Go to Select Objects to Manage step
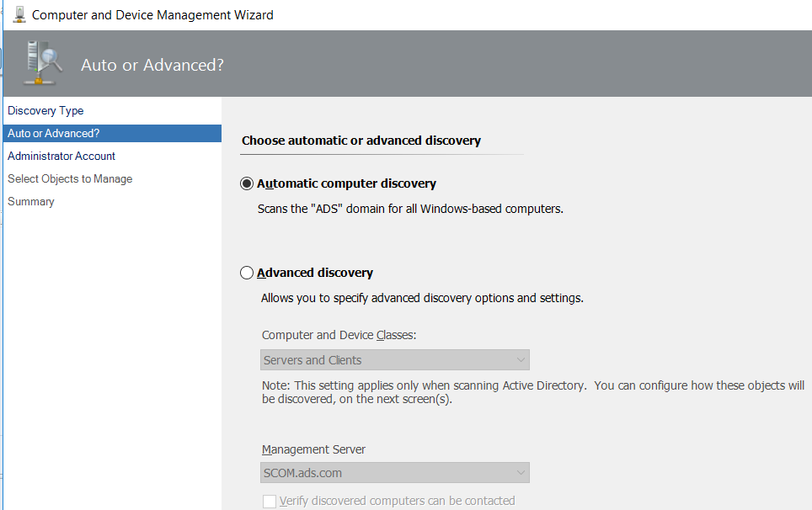 point(70,179)
